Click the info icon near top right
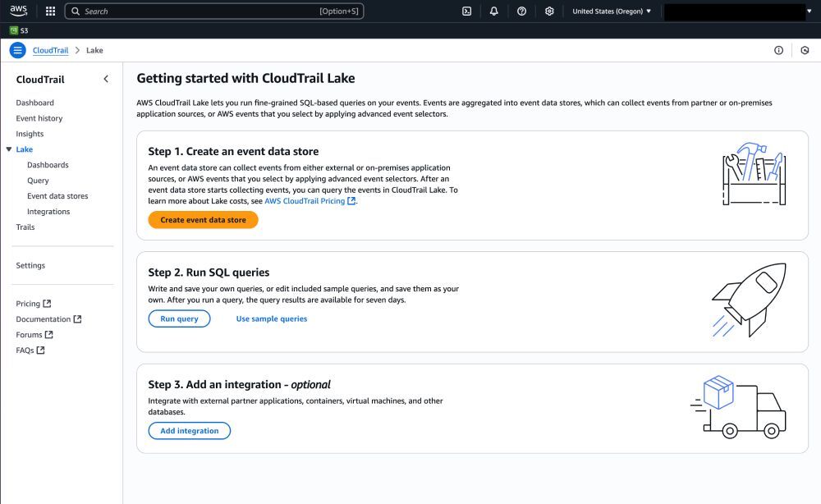Image resolution: width=821 pixels, height=504 pixels. tap(778, 49)
